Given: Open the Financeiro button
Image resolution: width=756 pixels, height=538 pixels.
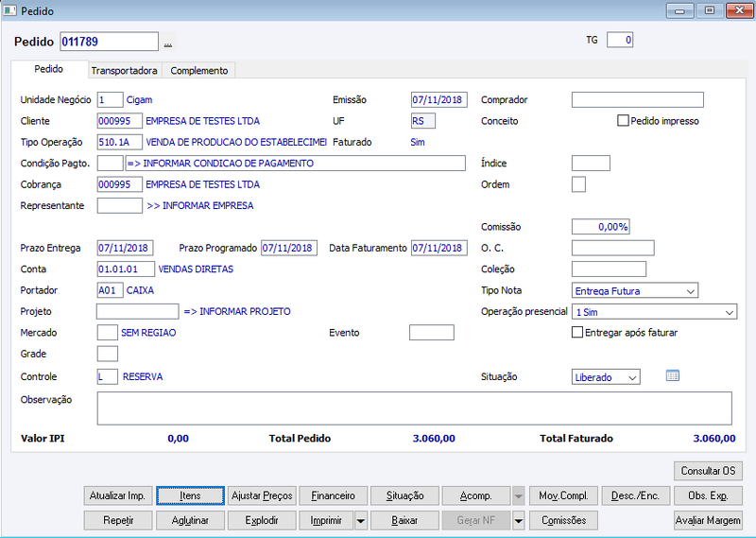Looking at the screenshot, I should [334, 495].
